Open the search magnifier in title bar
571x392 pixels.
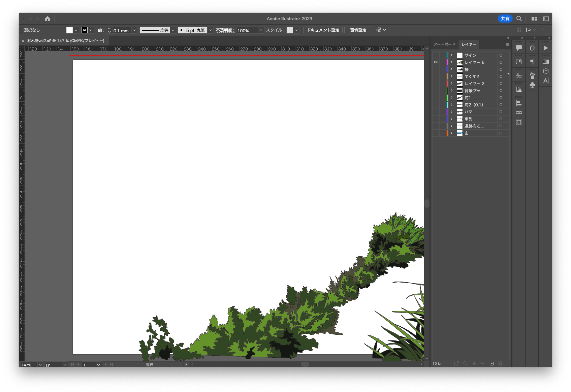click(519, 19)
